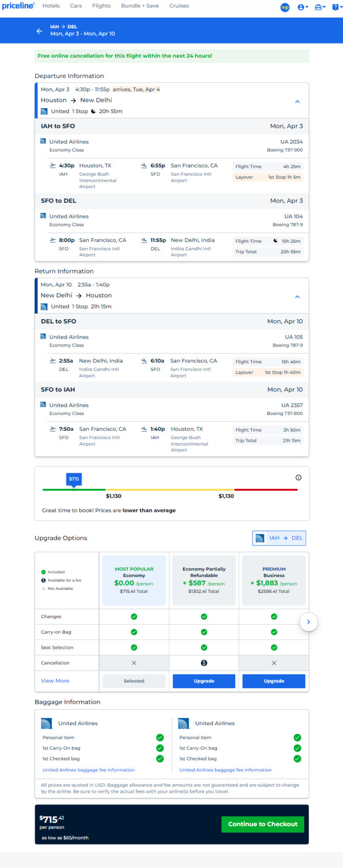Image resolution: width=343 pixels, height=868 pixels.
Task: Click flight number UA 2034
Action: (x=291, y=141)
